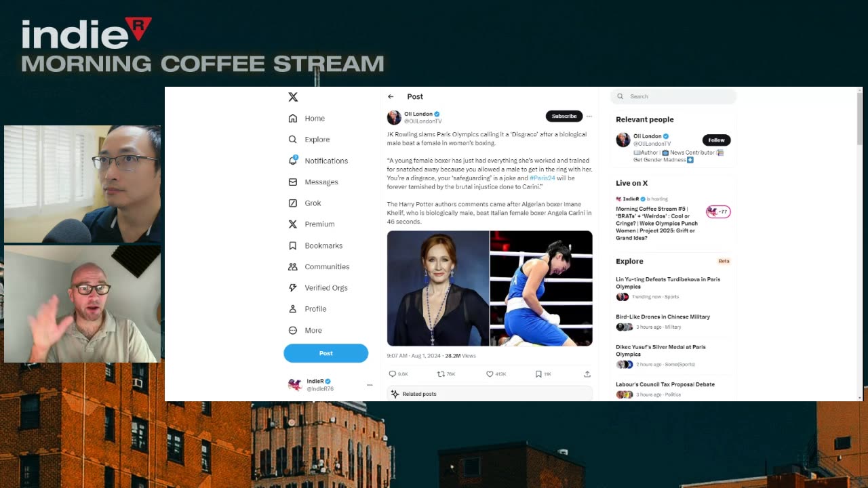Screen dimensions: 868x488
Task: Click the IndieR account avatar at bottom
Action: (295, 384)
